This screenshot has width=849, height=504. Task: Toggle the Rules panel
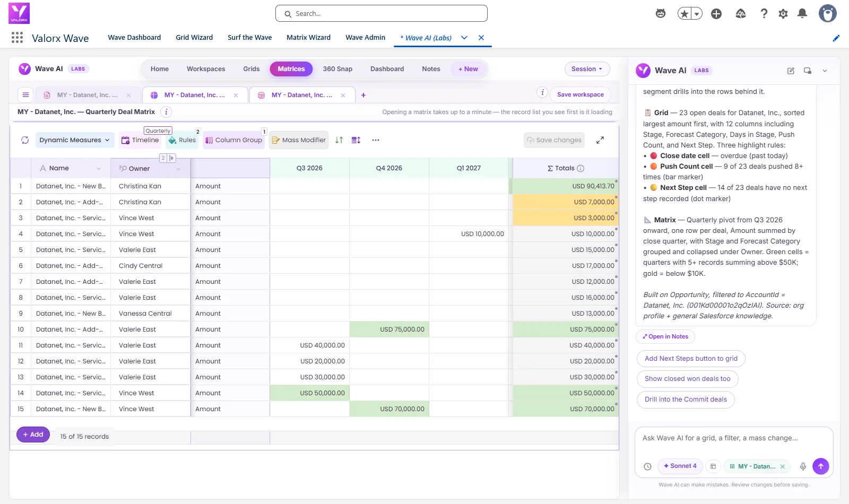(x=182, y=140)
